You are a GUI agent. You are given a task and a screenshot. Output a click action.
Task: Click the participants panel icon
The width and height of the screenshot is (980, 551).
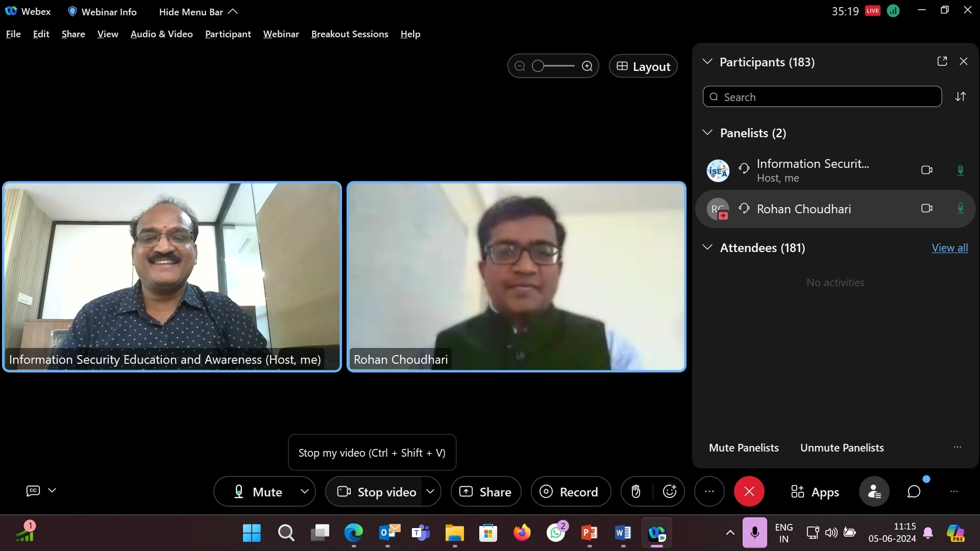[x=874, y=492]
